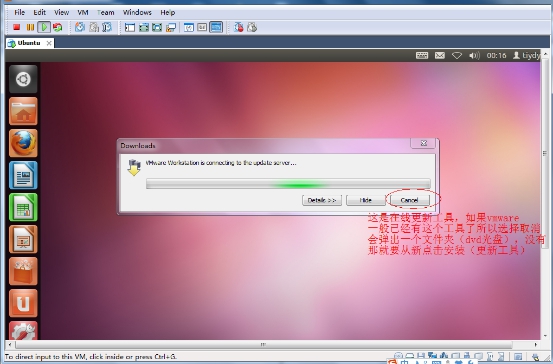553x364 pixels.
Task: Take a snapshot of the virtual machine
Action: coord(80,27)
